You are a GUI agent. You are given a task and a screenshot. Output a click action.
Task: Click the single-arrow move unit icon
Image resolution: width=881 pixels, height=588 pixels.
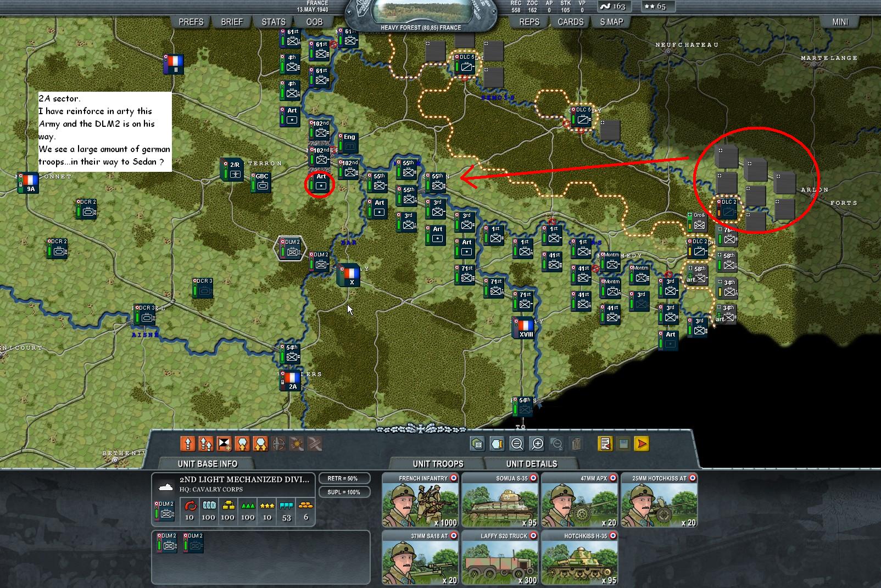pos(188,444)
